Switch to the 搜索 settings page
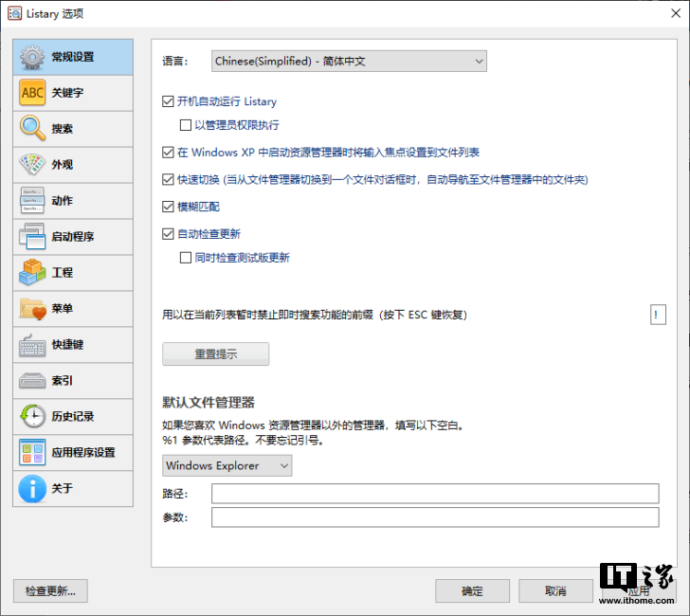The width and height of the screenshot is (690, 616). click(x=73, y=129)
